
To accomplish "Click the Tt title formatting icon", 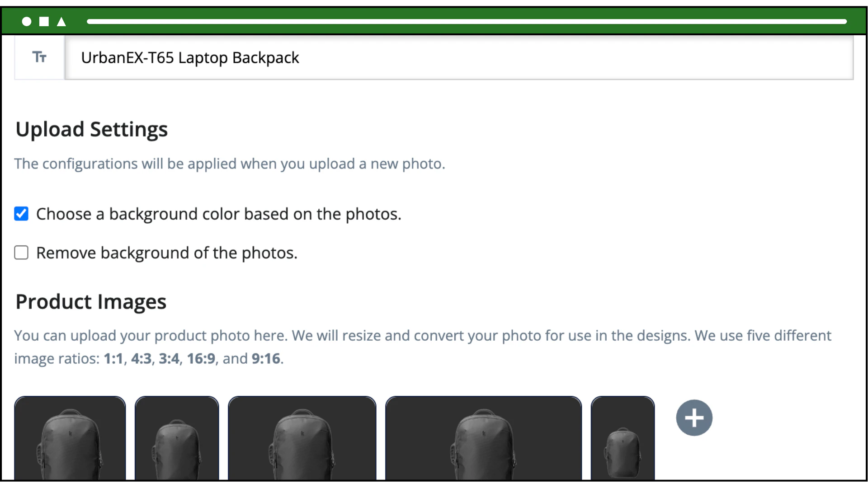I will tap(40, 57).
